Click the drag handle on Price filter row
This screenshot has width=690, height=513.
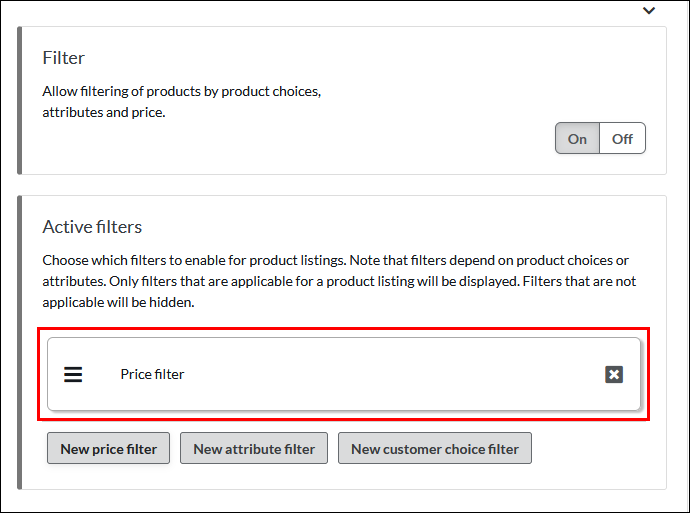tap(73, 374)
